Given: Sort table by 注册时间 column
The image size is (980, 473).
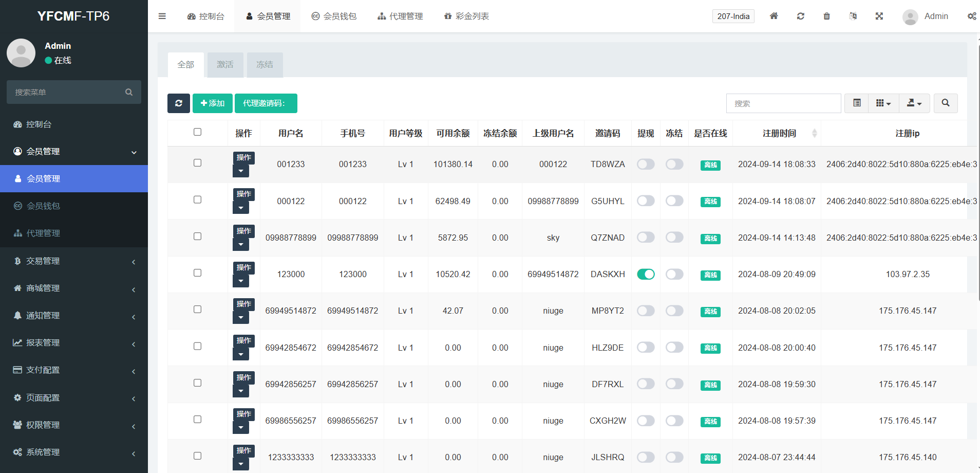Looking at the screenshot, I should [779, 133].
